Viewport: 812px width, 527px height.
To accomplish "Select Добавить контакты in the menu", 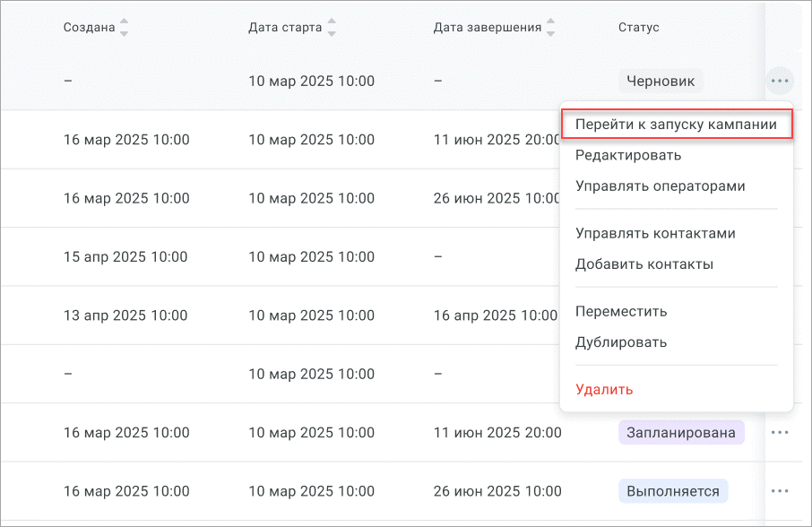I will coord(644,264).
